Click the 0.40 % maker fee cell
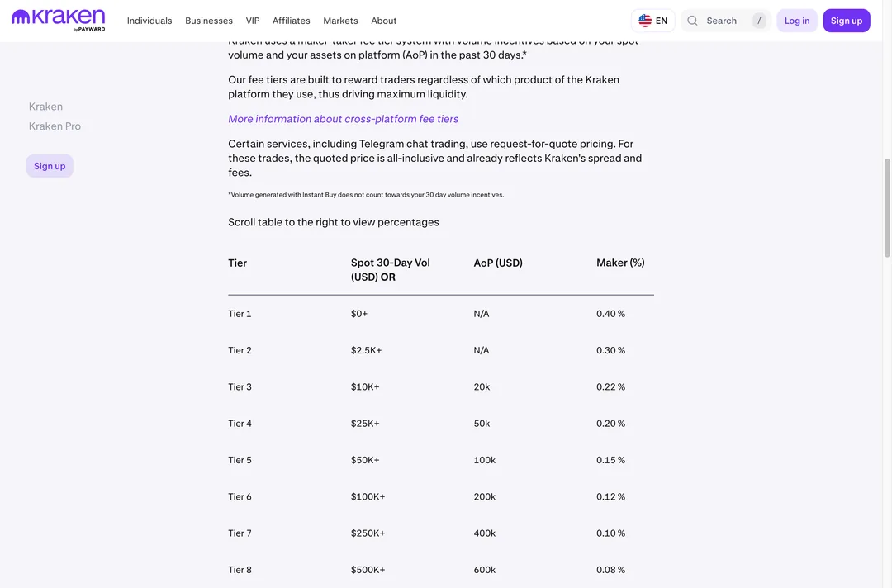This screenshot has width=892, height=588. coord(610,314)
